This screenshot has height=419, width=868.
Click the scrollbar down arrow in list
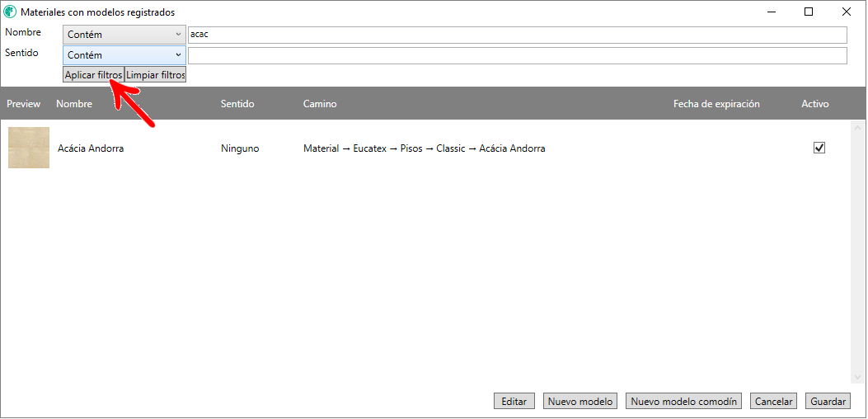click(x=858, y=377)
